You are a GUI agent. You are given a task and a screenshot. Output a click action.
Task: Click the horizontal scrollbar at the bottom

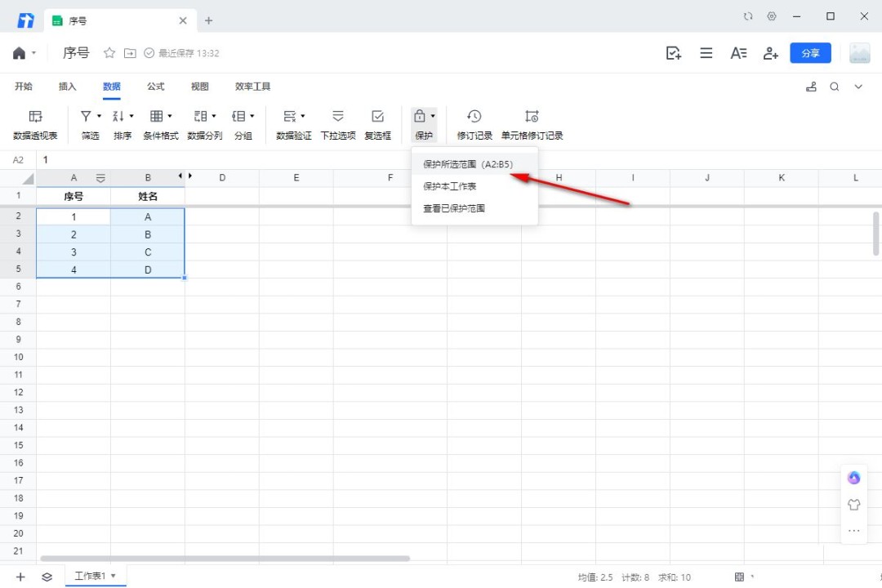[x=225, y=559]
